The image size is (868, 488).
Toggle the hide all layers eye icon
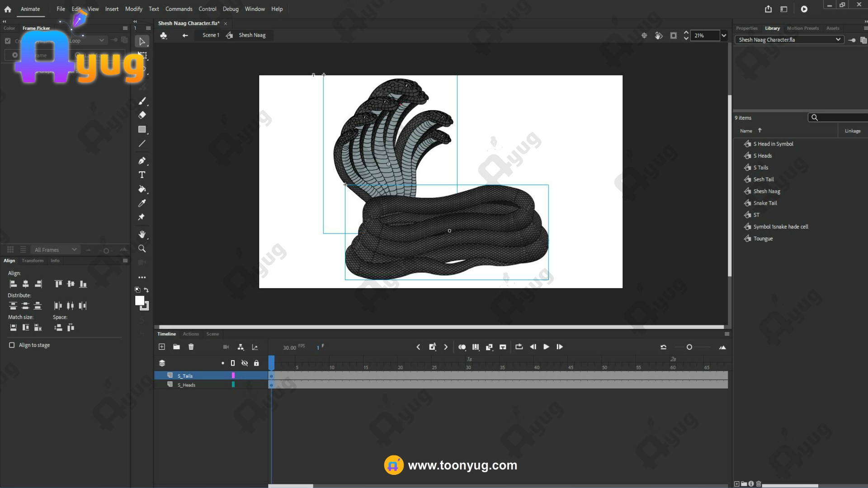(245, 363)
